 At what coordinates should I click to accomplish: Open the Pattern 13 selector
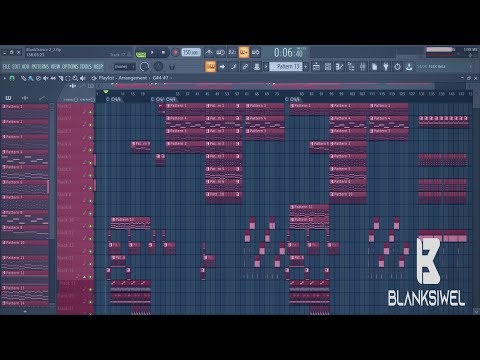[x=286, y=67]
